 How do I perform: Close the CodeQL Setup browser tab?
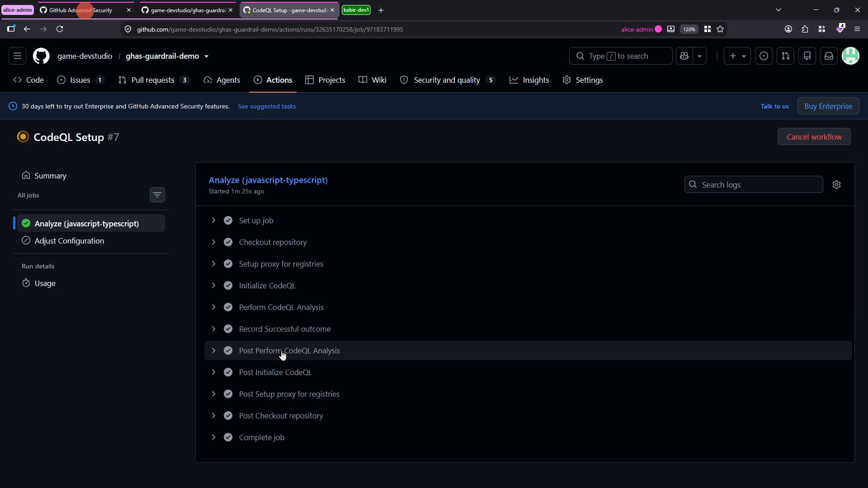coord(332,10)
